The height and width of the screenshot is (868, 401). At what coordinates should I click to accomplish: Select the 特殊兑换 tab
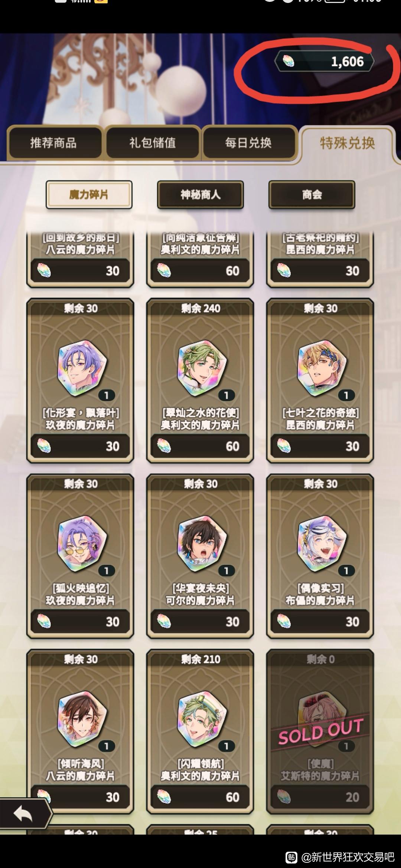pyautogui.click(x=348, y=143)
